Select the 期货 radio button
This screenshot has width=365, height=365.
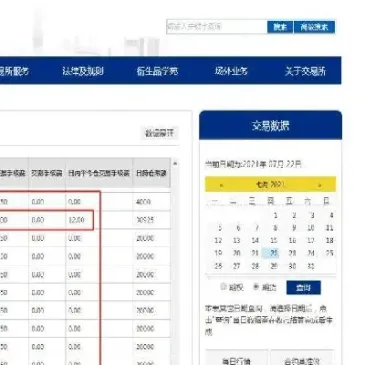click(x=256, y=286)
